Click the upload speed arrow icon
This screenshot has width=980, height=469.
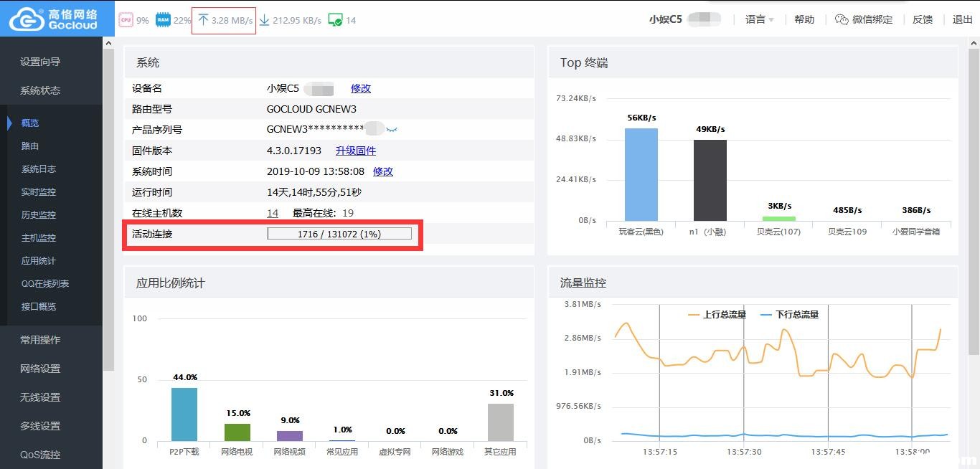click(203, 19)
